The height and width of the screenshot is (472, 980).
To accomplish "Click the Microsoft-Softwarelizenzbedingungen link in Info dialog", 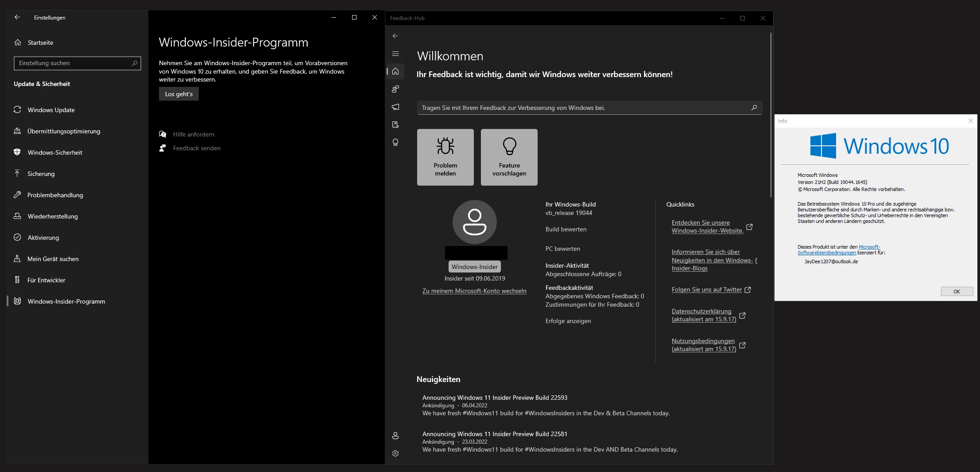I will pos(839,250).
